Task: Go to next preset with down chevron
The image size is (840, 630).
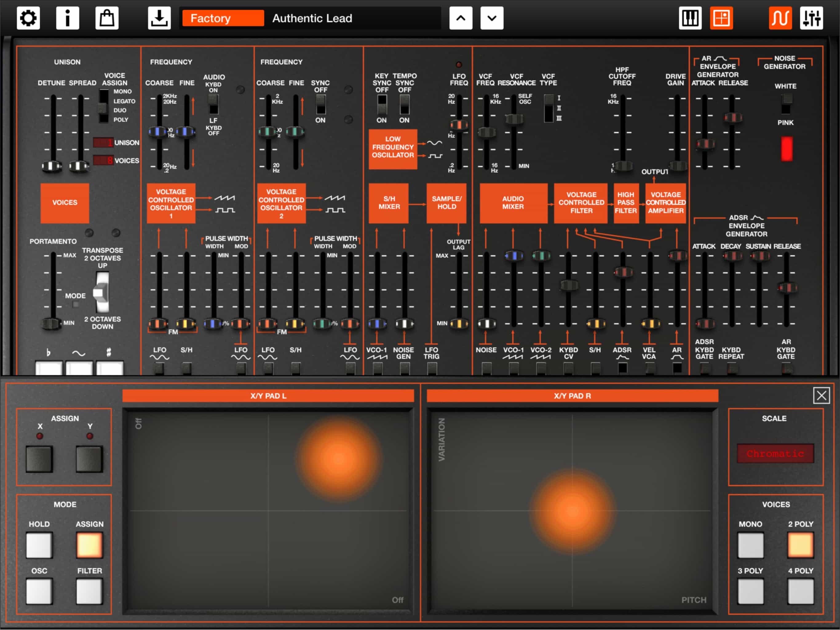Action: 492,18
